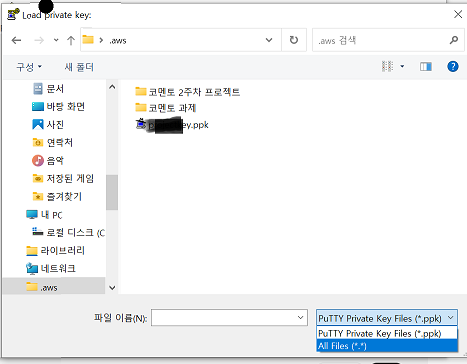Click the 코멘토 2주차 프로젝트 folder icon
The image size is (467, 364).
141,91
